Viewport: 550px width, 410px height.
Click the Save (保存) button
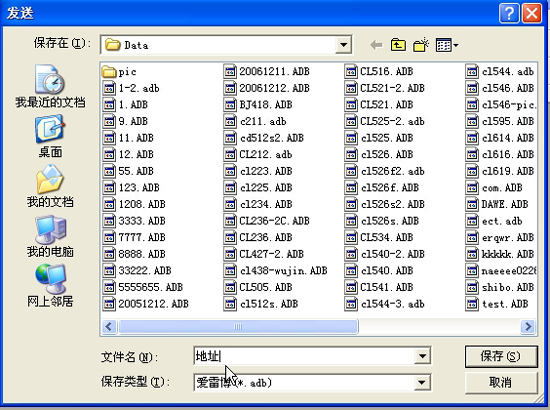click(x=501, y=356)
